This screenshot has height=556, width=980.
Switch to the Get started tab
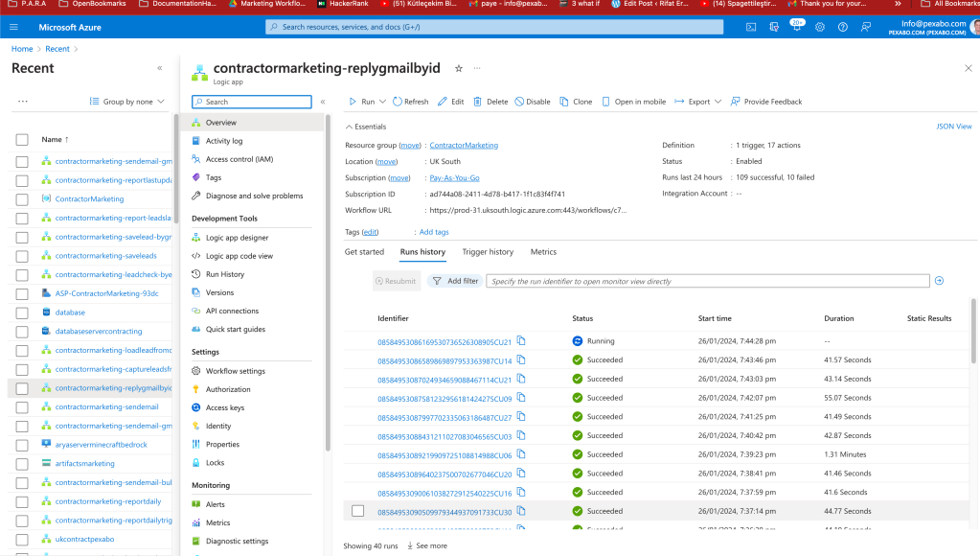pos(364,251)
